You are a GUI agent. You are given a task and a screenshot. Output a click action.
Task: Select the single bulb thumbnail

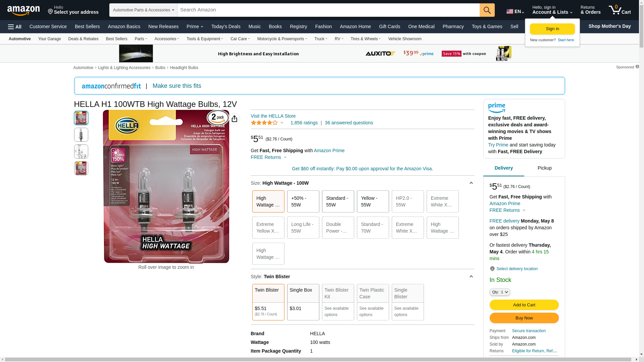tap(81, 135)
